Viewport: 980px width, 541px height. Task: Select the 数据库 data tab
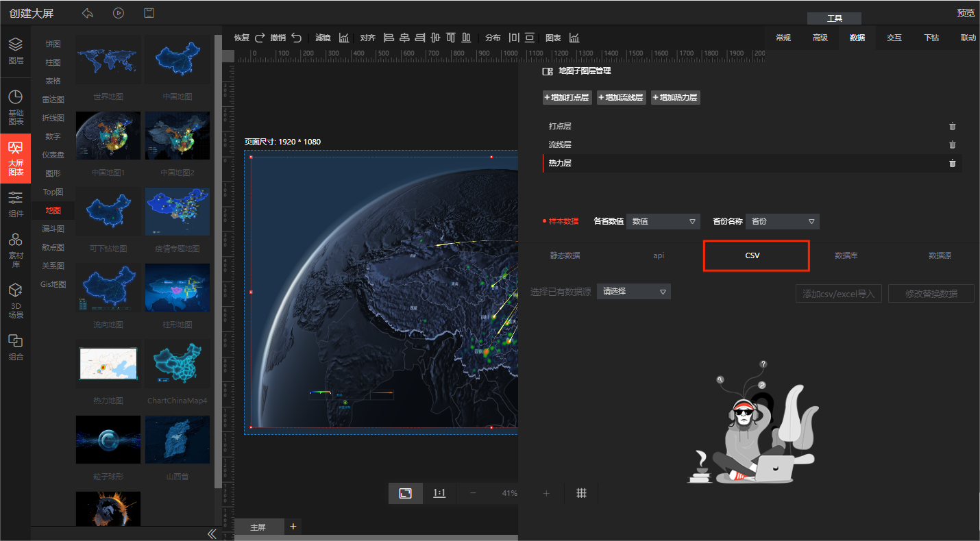point(846,255)
